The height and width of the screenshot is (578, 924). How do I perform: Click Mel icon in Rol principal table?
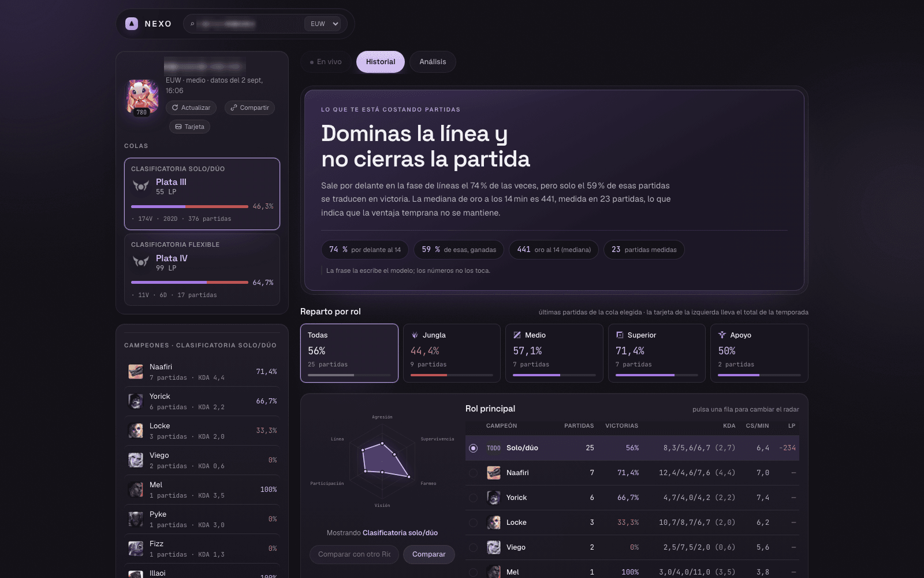(x=494, y=572)
